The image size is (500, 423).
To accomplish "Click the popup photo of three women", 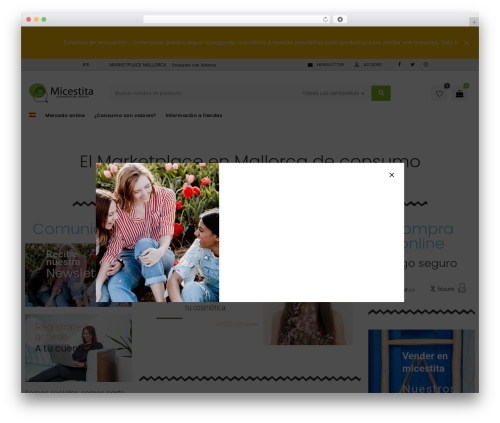I will (x=157, y=232).
